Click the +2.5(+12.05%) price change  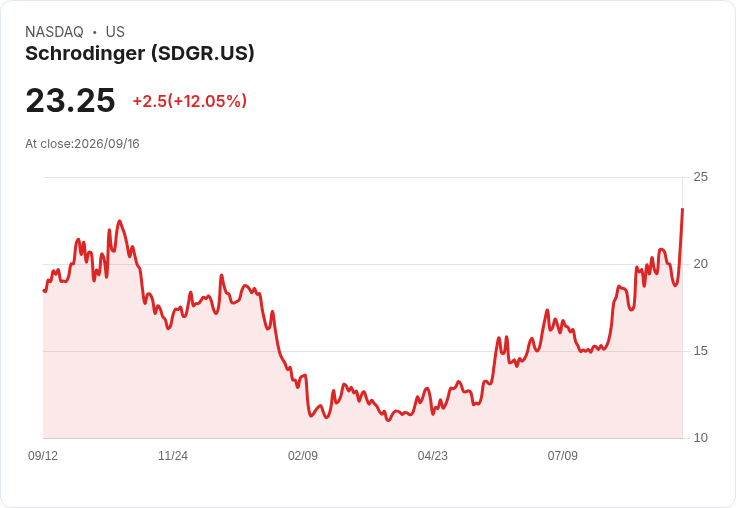pyautogui.click(x=190, y=101)
